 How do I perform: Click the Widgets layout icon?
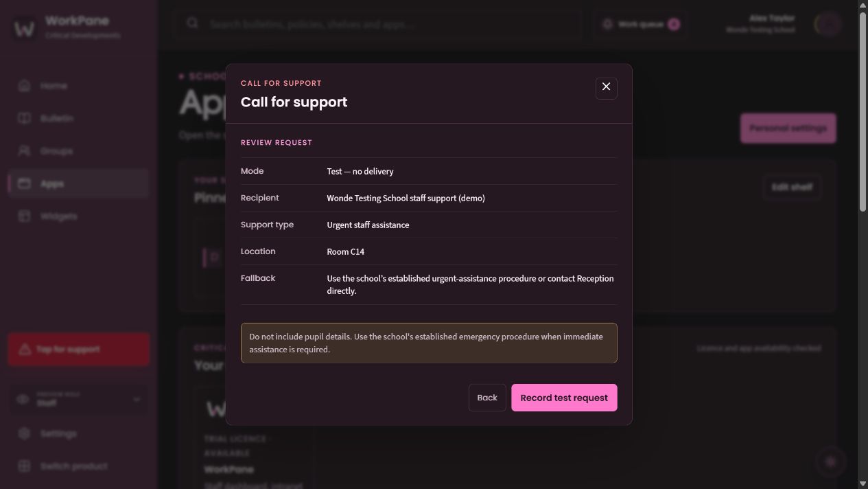click(x=24, y=216)
